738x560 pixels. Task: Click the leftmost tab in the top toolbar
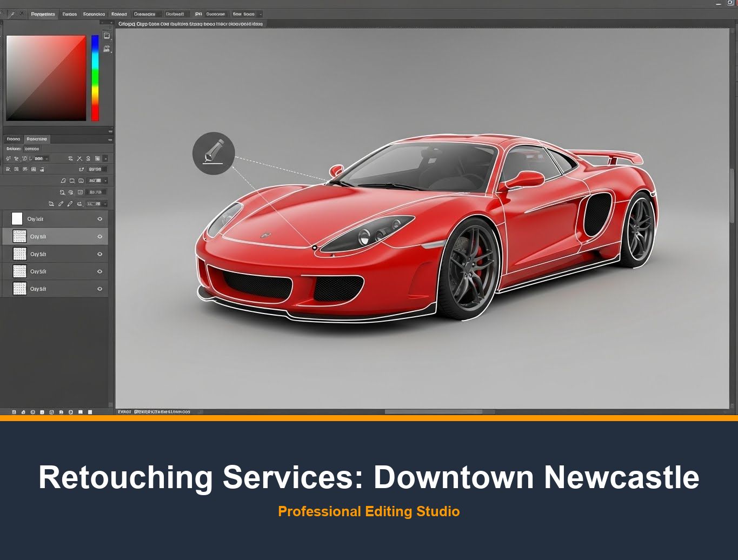pyautogui.click(x=43, y=14)
